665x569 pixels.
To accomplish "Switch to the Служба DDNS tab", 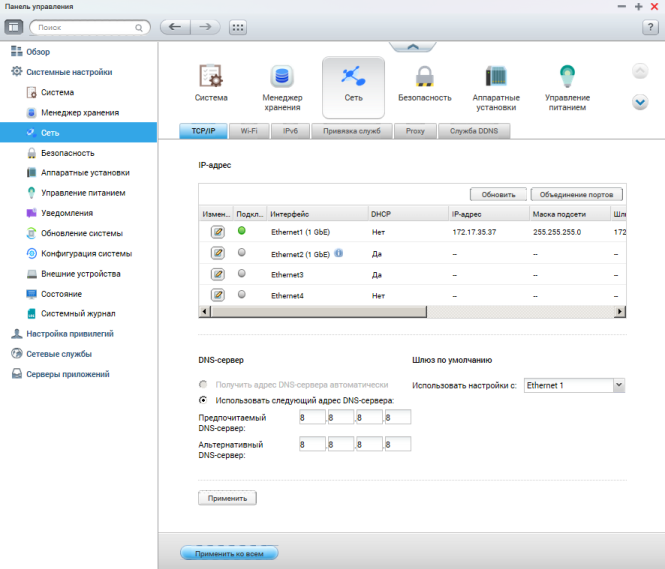I will pos(474,131).
